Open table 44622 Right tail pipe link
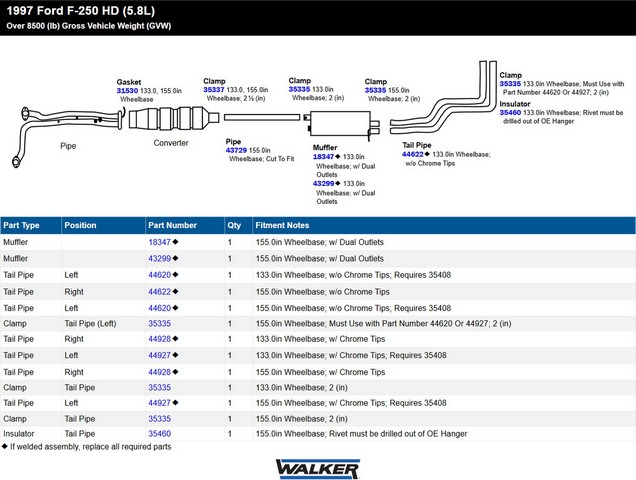Screen dimensions: 636x480 [159, 292]
